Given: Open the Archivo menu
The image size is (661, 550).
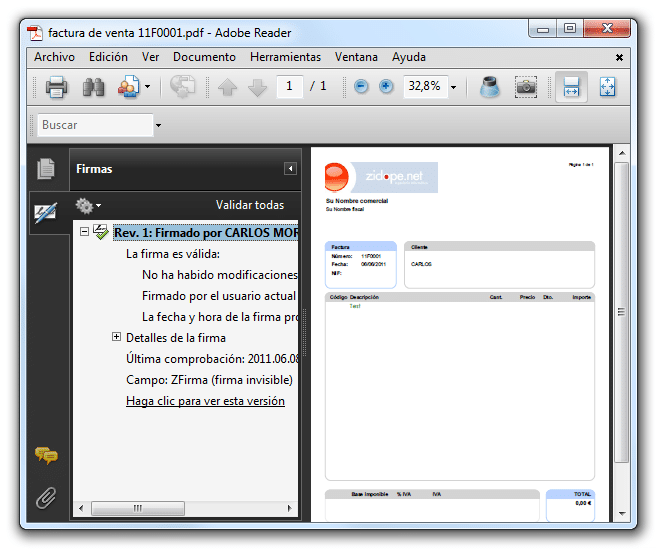Looking at the screenshot, I should click(54, 57).
